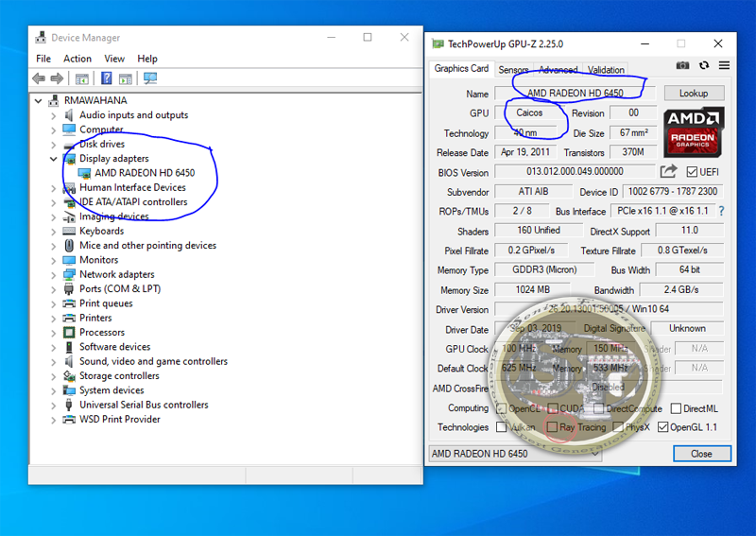This screenshot has width=756, height=536.
Task: Select Software devices in the tree
Action: click(x=114, y=347)
